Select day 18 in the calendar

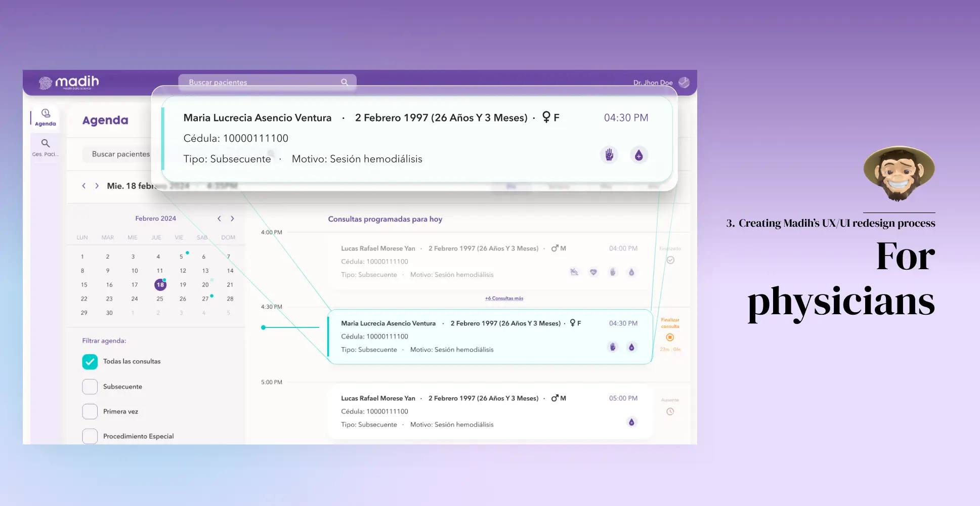(x=160, y=285)
